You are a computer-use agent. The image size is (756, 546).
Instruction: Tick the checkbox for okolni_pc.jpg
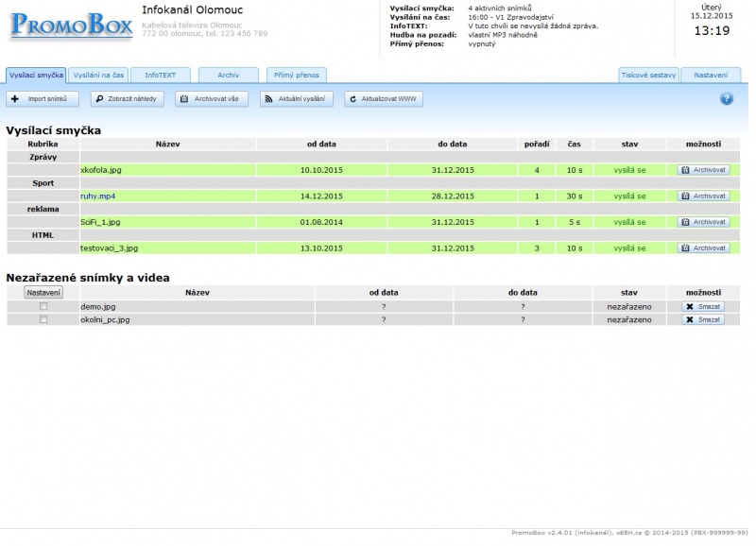[43, 319]
